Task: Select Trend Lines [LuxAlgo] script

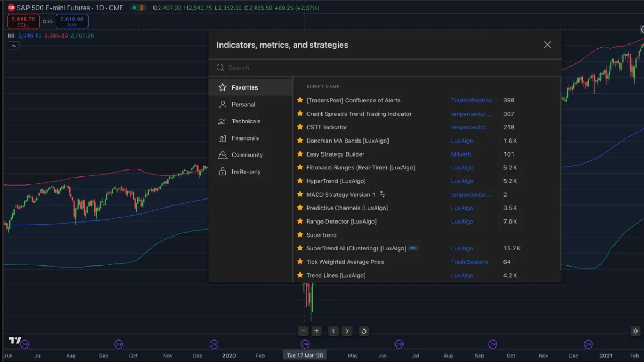Action: pos(336,275)
